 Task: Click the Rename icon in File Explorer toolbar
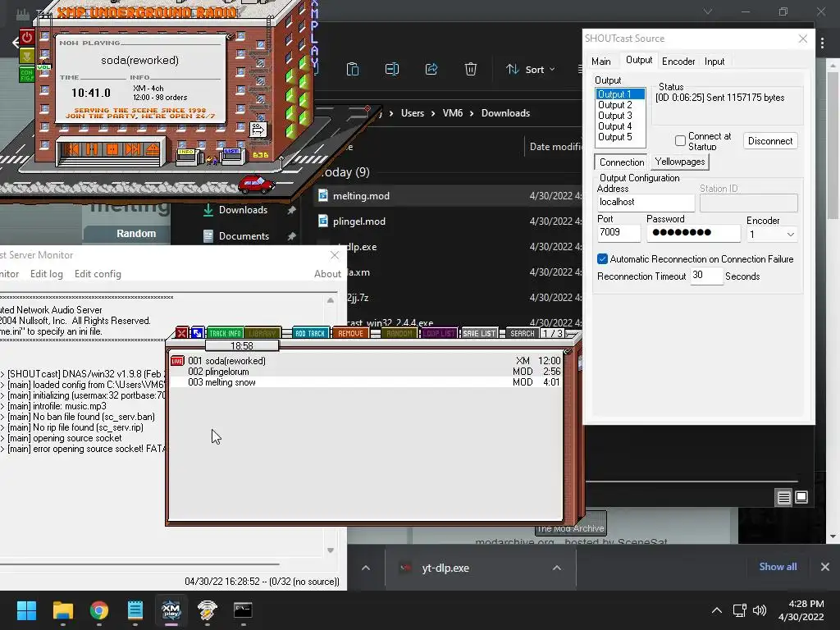(392, 69)
